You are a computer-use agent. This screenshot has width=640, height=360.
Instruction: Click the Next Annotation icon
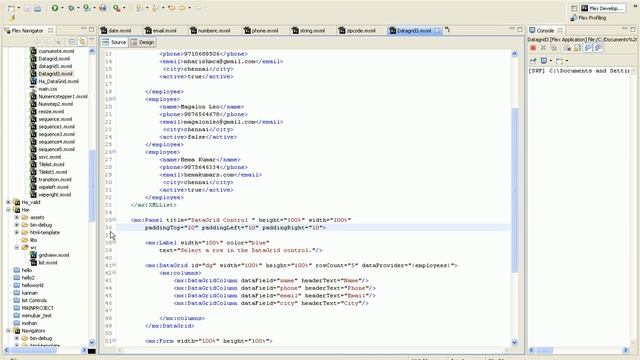tap(139, 8)
